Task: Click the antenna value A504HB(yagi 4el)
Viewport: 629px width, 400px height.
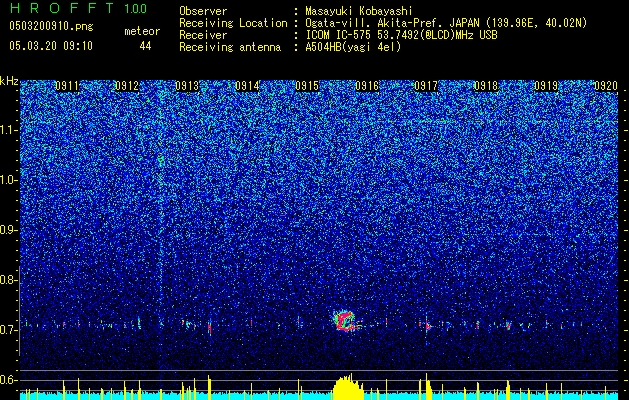Action: tap(353, 47)
